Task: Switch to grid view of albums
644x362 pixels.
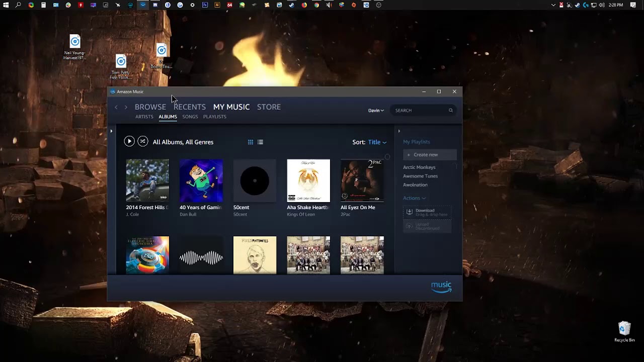Action: tap(251, 142)
